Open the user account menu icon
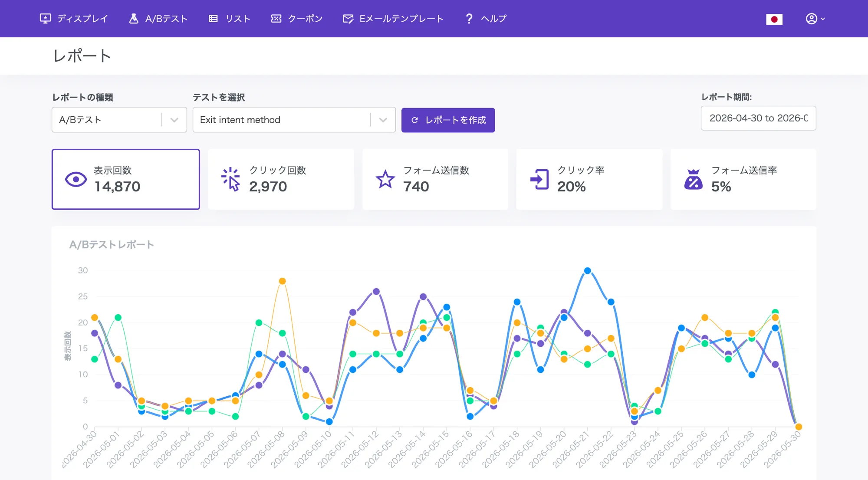The width and height of the screenshot is (868, 480). [x=811, y=19]
